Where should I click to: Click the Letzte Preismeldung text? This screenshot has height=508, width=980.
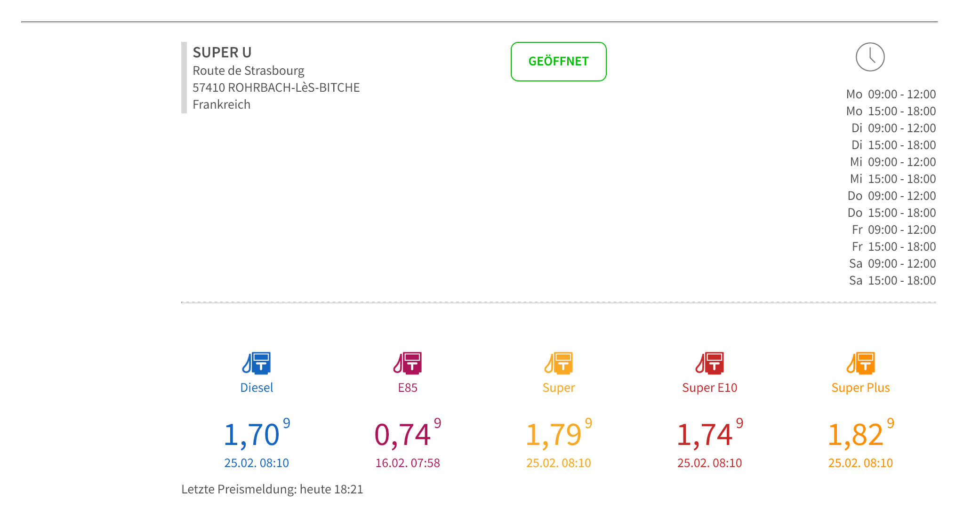(272, 489)
